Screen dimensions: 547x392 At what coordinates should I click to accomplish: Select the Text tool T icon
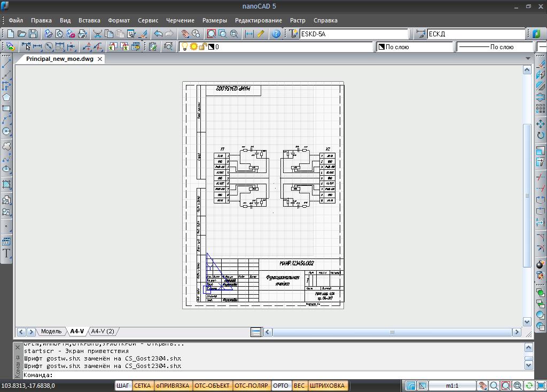6,253
